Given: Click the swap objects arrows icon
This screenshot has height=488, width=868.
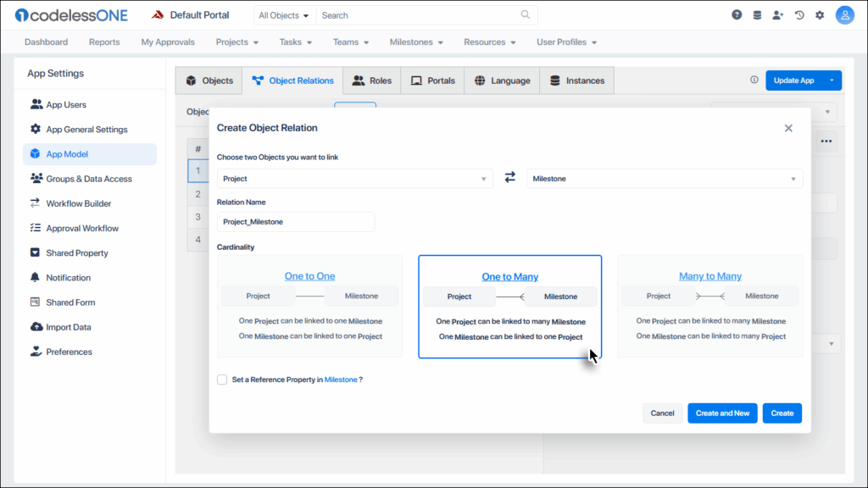Looking at the screenshot, I should pyautogui.click(x=509, y=178).
